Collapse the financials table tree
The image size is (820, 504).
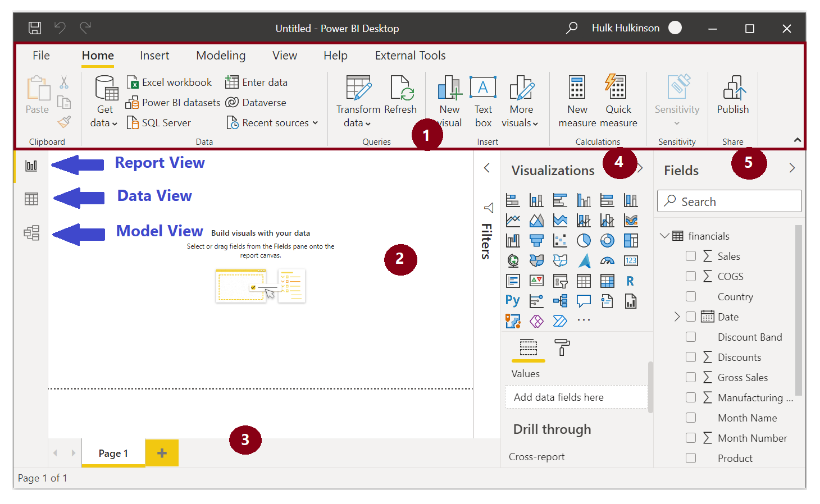click(664, 236)
